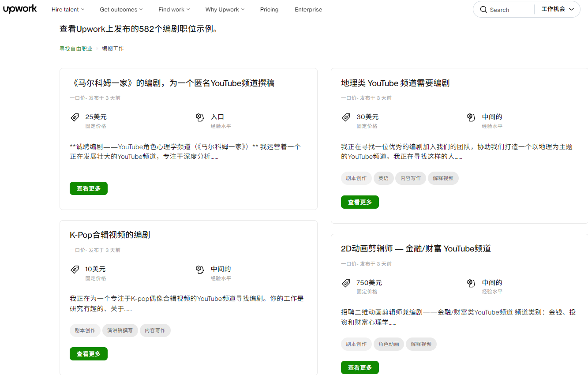Click 查看更多 in 地理类 YouTube card

click(360, 202)
